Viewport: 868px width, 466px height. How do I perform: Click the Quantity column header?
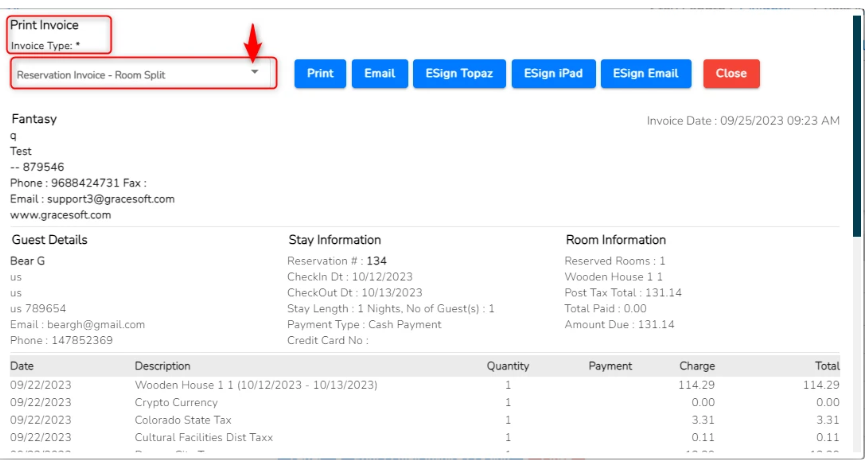pos(508,366)
